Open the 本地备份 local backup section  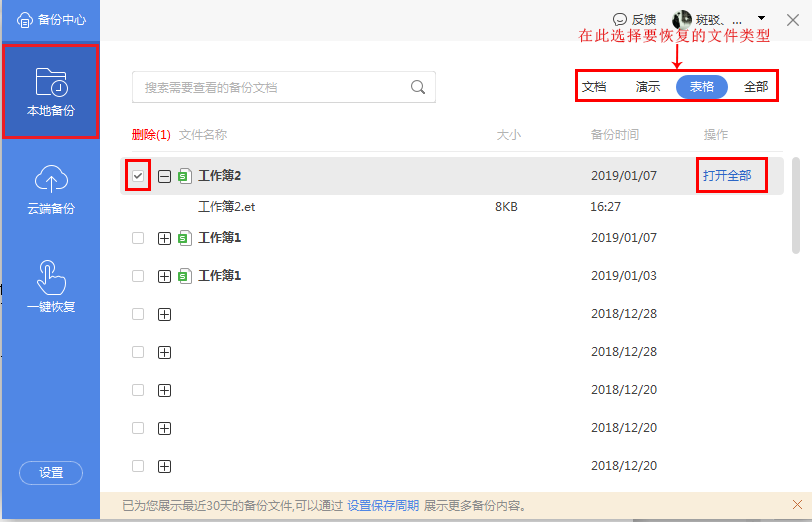point(51,91)
